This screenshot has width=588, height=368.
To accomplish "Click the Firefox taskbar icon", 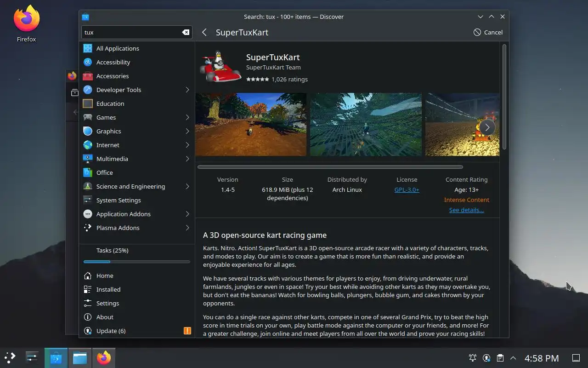I will click(x=104, y=357).
